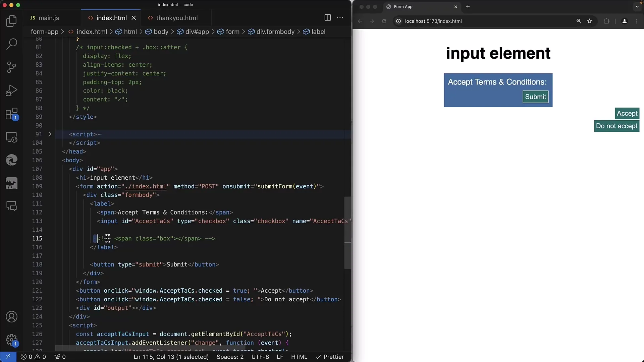
Task: Close the Form App browser tab
Action: pos(456,7)
